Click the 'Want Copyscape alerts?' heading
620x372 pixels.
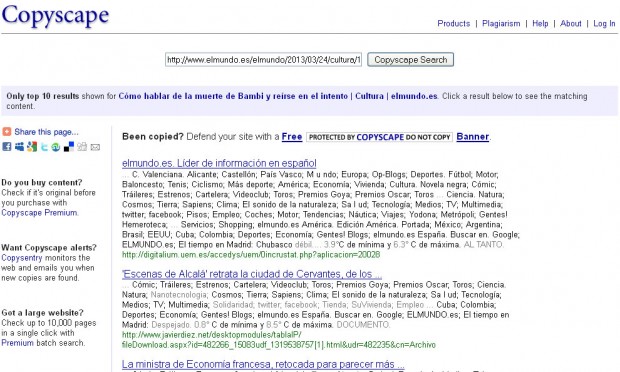(x=49, y=248)
